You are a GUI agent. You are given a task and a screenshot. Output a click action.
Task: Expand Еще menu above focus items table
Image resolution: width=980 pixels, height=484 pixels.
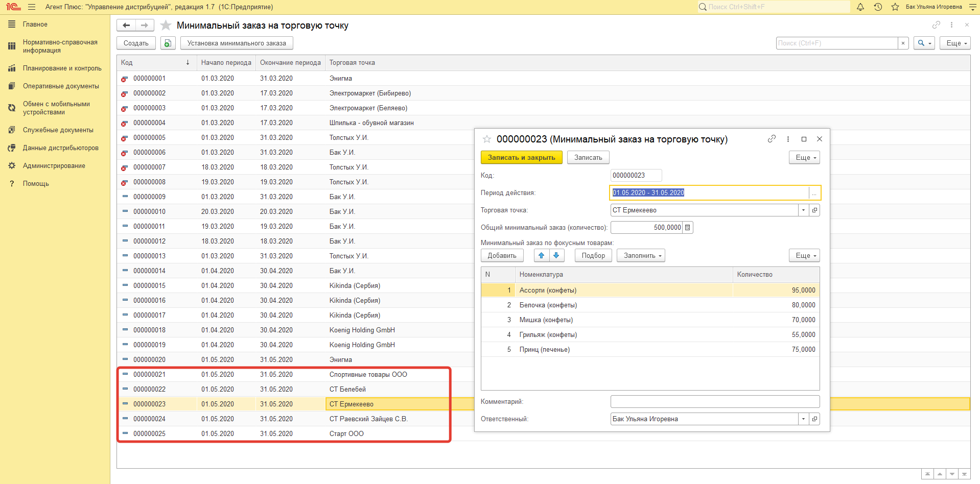tap(804, 256)
